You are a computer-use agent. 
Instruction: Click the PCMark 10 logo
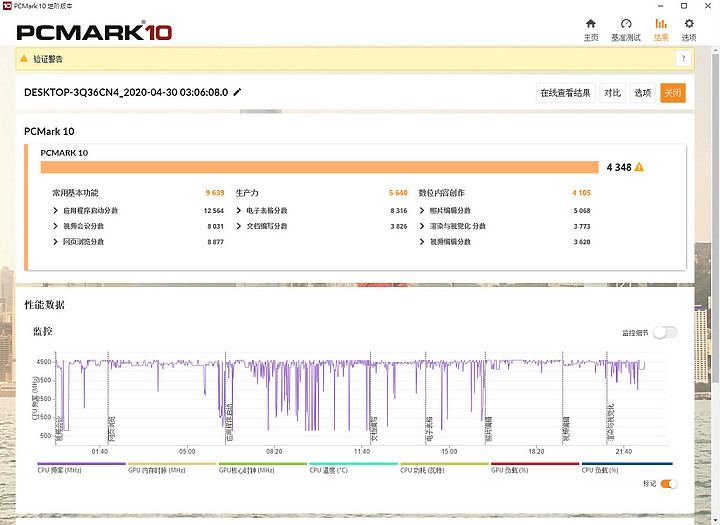94,32
